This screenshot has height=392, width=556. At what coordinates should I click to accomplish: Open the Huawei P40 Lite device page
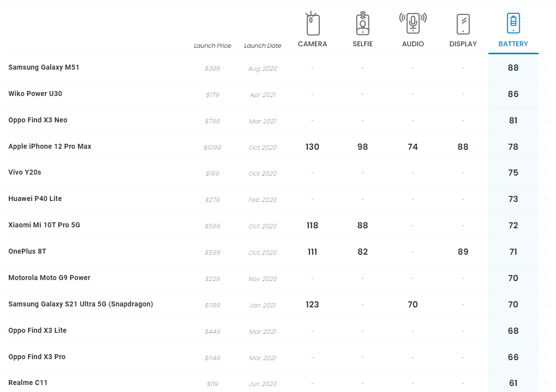click(x=35, y=198)
